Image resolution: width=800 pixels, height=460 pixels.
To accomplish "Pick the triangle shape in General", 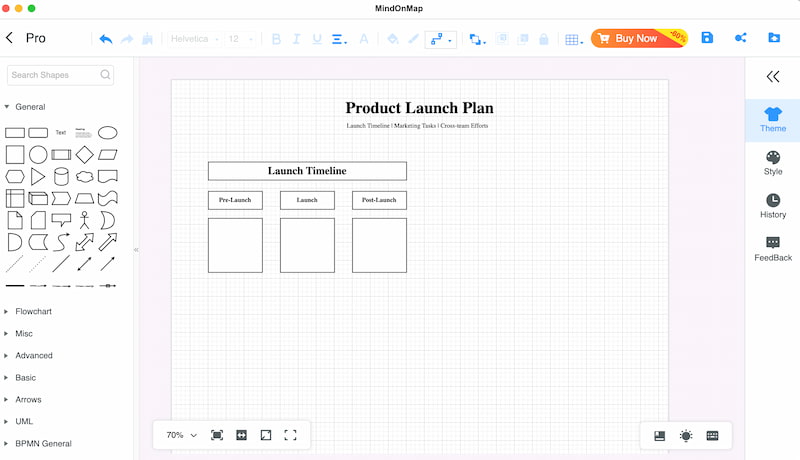I will tap(38, 176).
